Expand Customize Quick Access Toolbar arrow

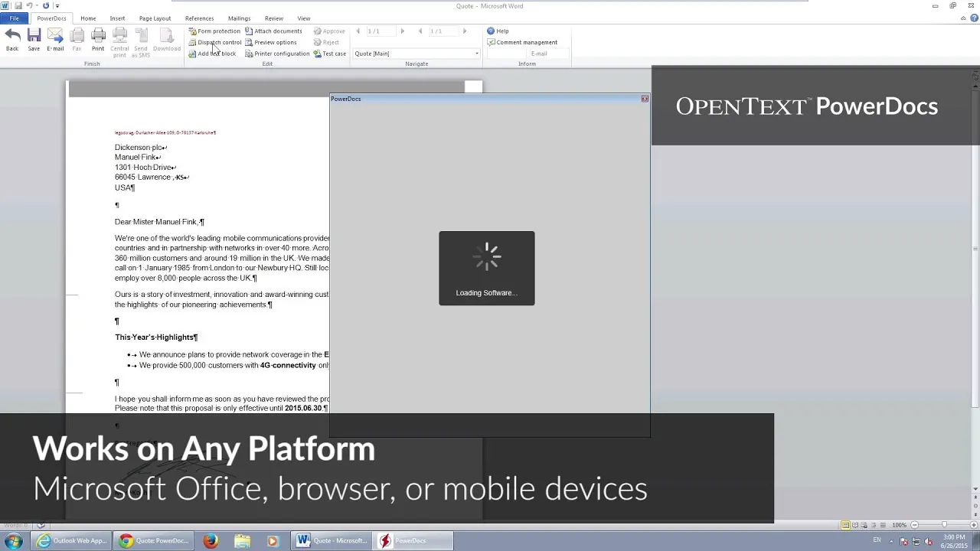(x=57, y=5)
